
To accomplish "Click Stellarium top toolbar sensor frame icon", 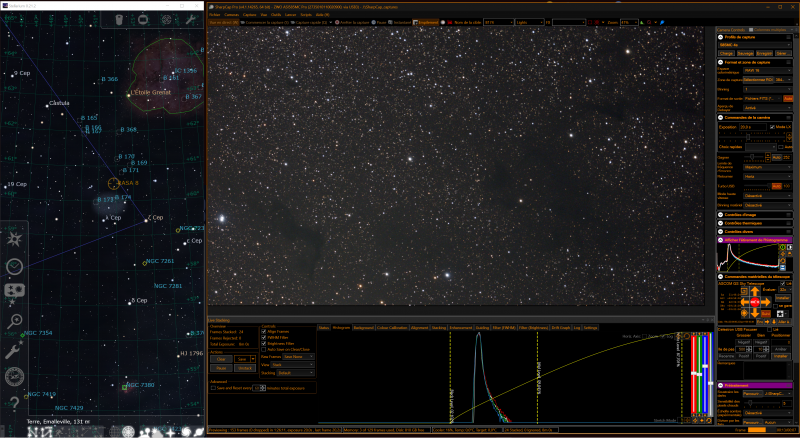I will (143, 20).
